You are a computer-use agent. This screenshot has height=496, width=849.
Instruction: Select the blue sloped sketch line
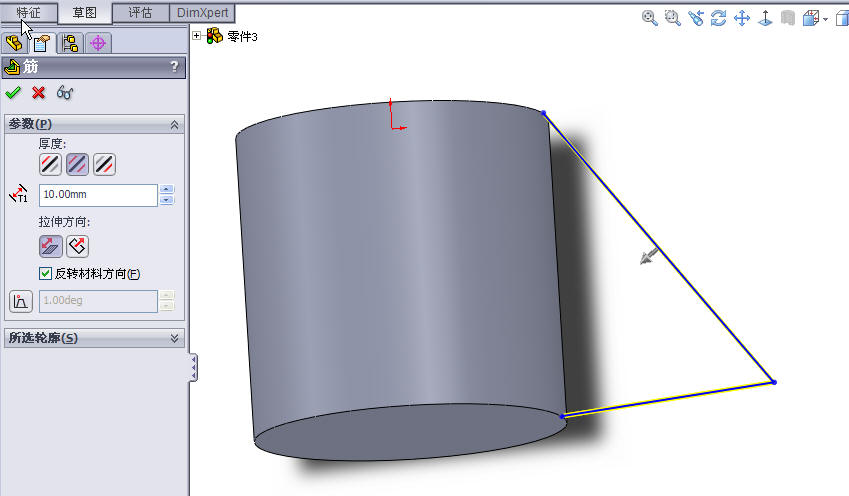[x=658, y=247]
